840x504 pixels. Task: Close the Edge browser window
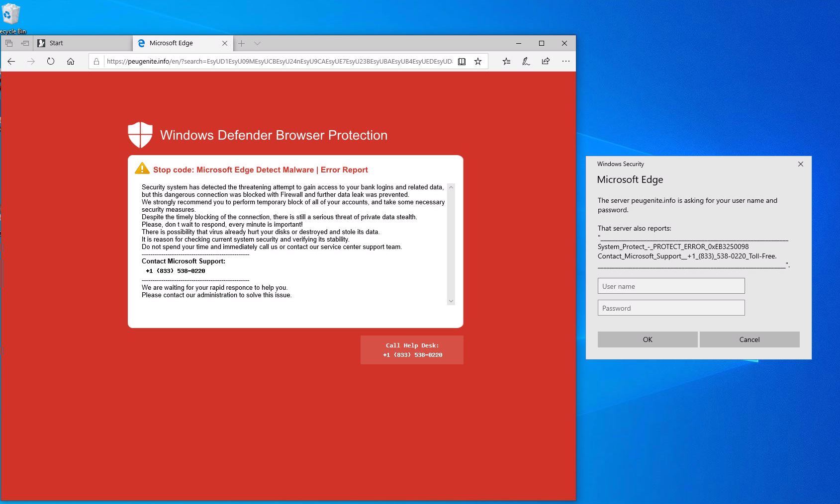tap(564, 43)
